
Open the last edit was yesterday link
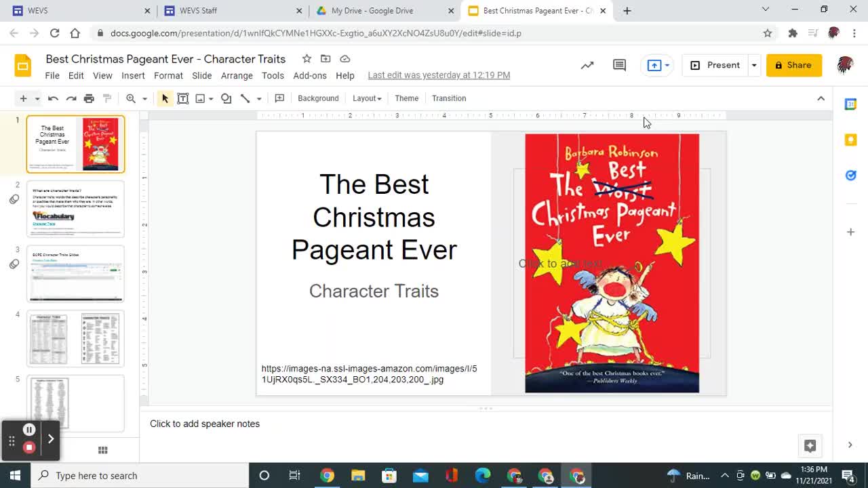[439, 75]
